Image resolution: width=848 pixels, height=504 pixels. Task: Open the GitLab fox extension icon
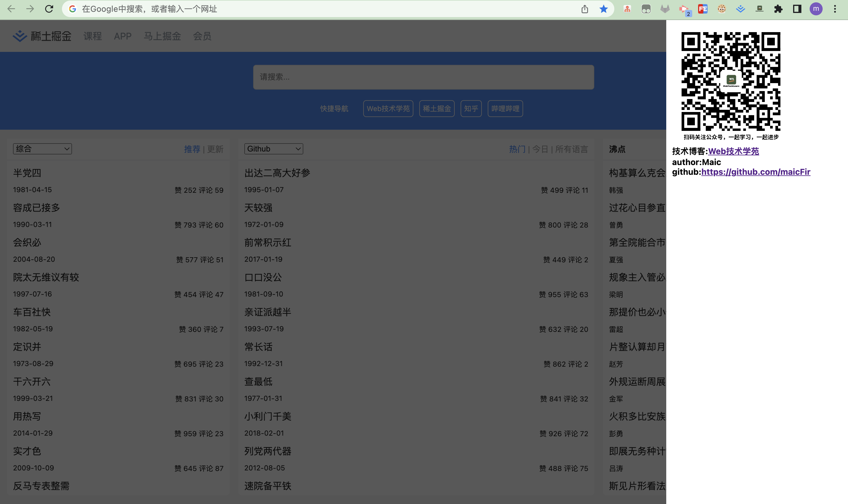point(665,9)
